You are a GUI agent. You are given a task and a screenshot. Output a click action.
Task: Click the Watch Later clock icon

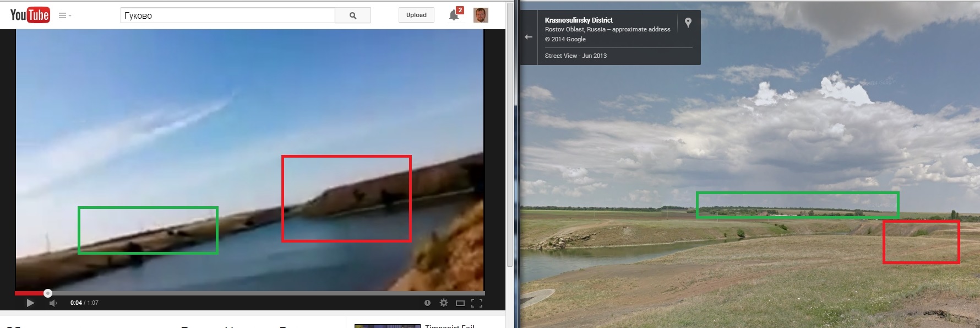[x=427, y=303]
